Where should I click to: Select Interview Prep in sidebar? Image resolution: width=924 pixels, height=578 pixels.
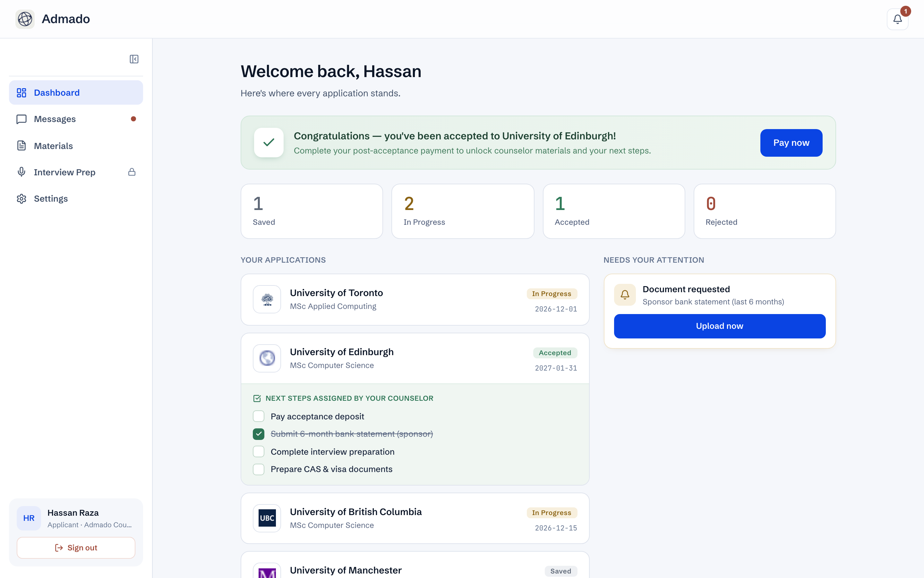tap(76, 172)
